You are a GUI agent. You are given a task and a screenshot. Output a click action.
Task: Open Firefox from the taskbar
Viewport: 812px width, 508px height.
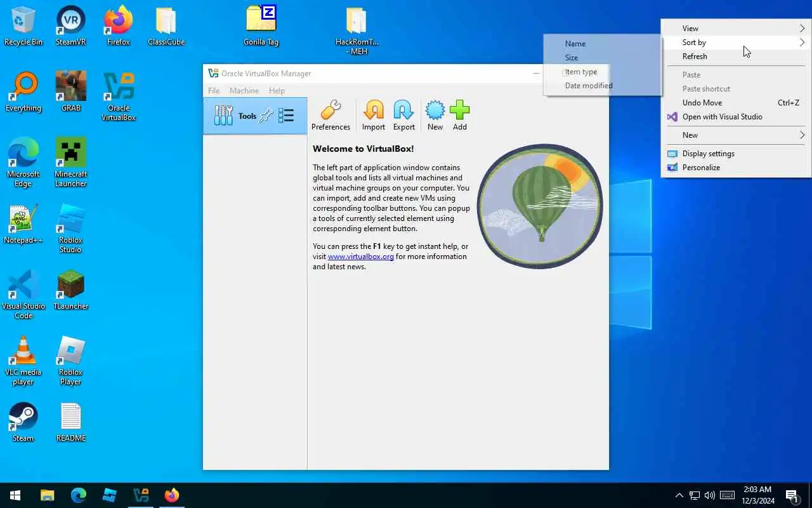pos(172,495)
